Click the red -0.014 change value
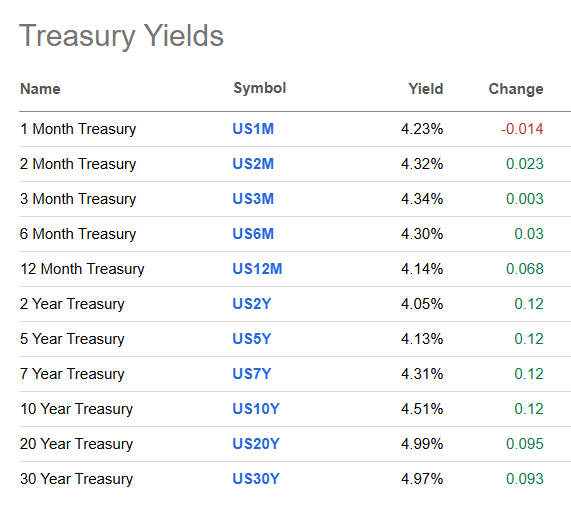Viewport: 571px width, 514px height. 522,129
